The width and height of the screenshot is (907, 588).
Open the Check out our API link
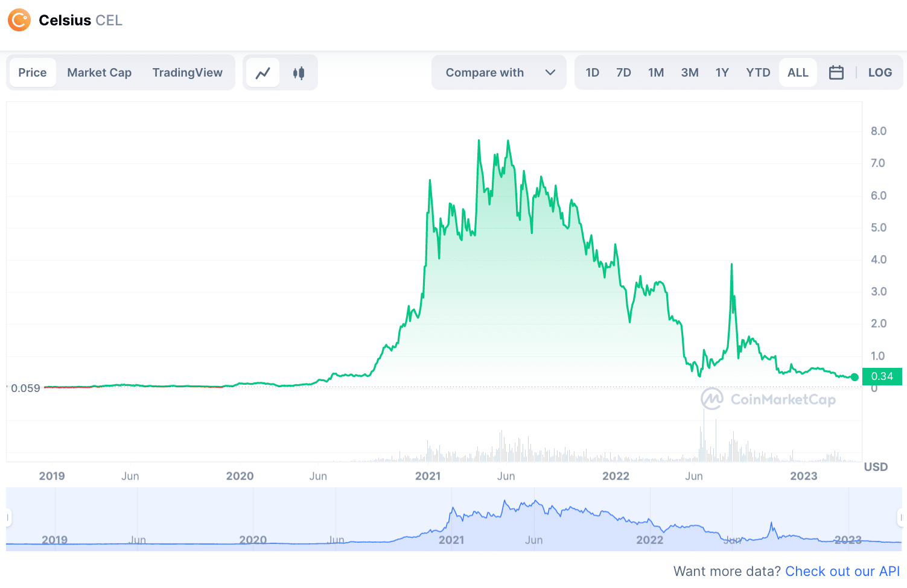pos(842,571)
